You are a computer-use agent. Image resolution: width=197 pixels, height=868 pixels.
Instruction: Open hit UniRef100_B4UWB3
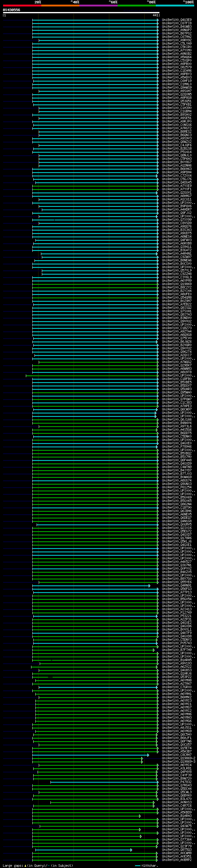click(x=177, y=26)
